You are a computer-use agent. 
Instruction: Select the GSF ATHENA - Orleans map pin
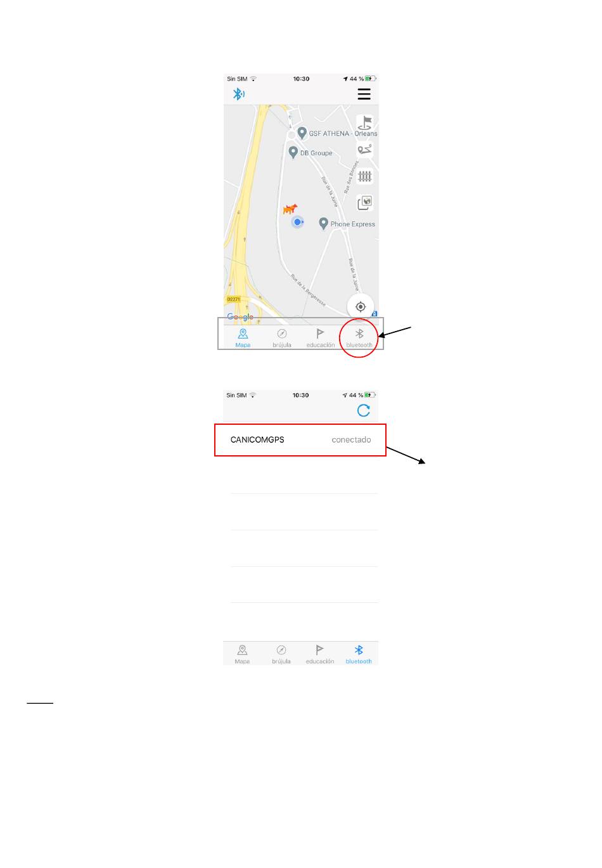click(302, 133)
